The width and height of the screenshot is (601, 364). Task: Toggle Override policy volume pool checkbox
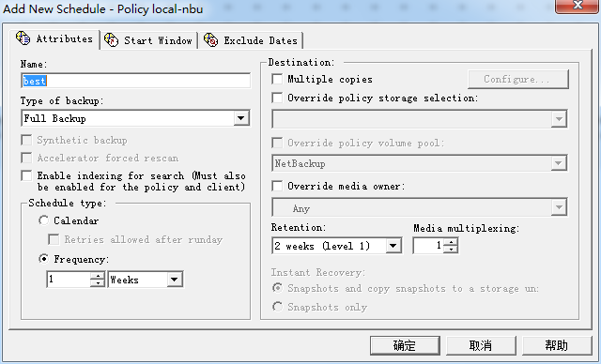pos(277,143)
